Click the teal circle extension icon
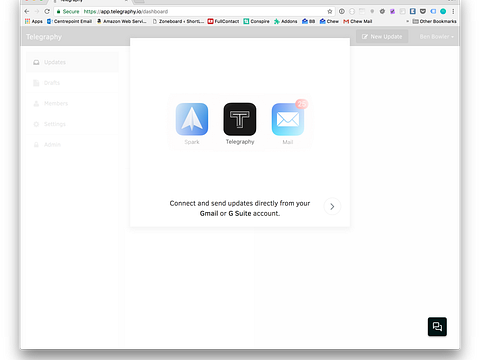This screenshot has height=360, width=480. pos(443,11)
